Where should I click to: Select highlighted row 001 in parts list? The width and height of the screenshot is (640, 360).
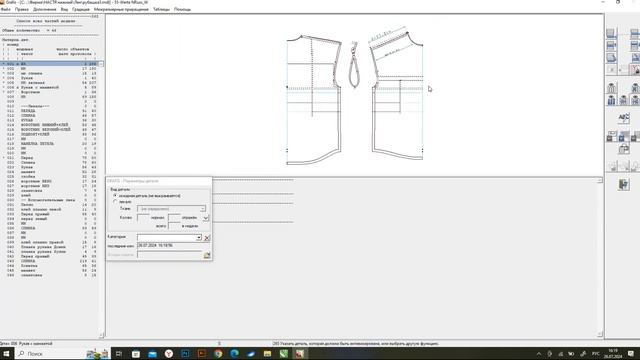click(49, 64)
